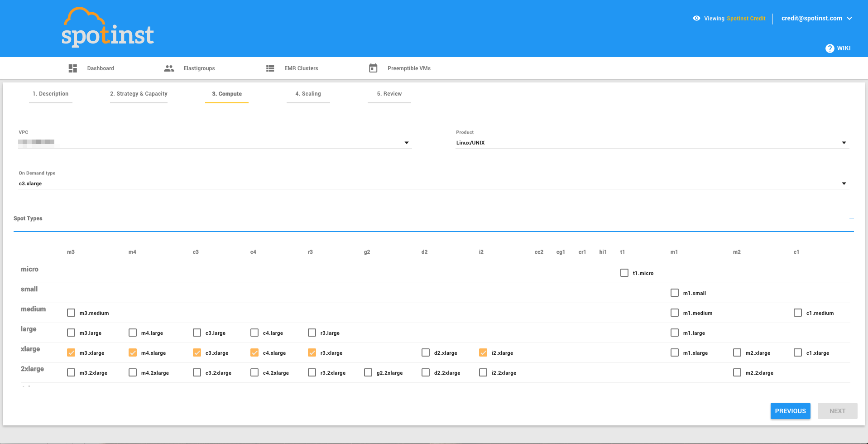
Task: Go to 2. Strategy & Capacity tab
Action: 139,94
